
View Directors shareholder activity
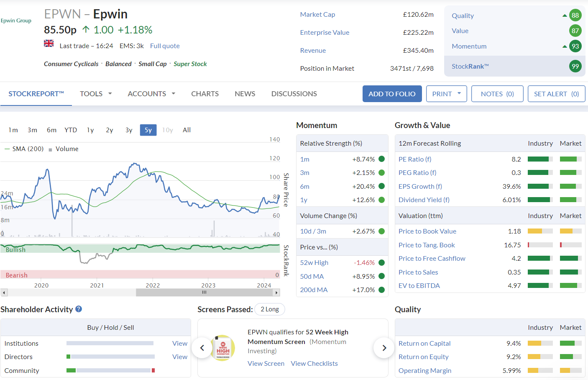(x=180, y=357)
